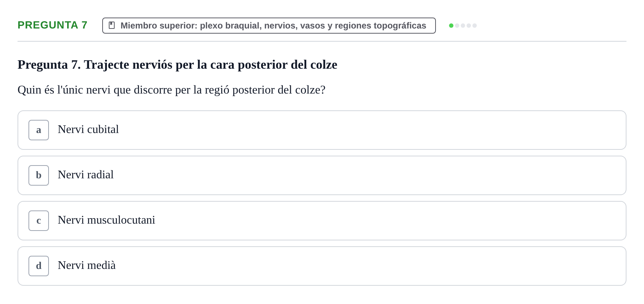Click the fourth gray progress dot

pos(469,26)
